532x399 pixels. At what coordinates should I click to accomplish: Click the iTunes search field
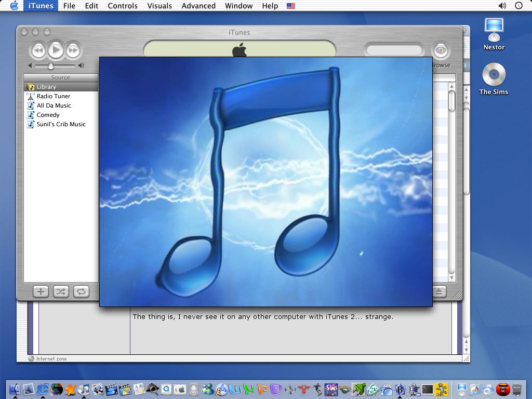point(394,50)
